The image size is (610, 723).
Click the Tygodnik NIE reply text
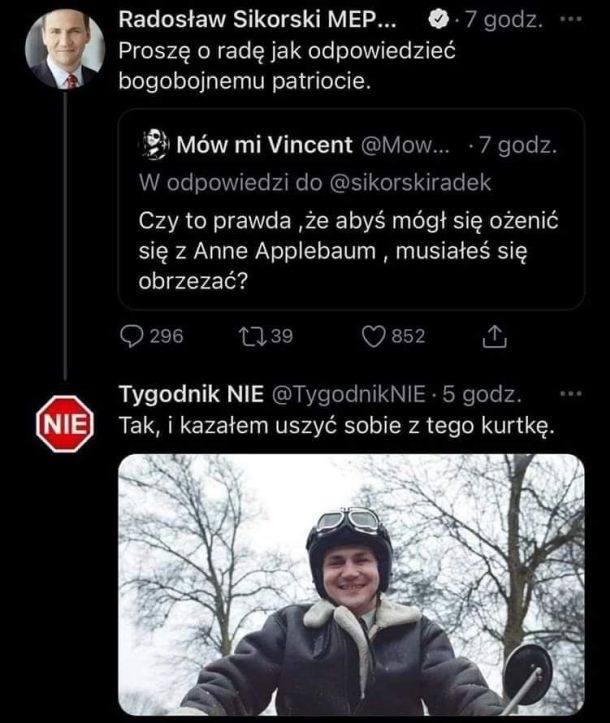[x=333, y=425]
